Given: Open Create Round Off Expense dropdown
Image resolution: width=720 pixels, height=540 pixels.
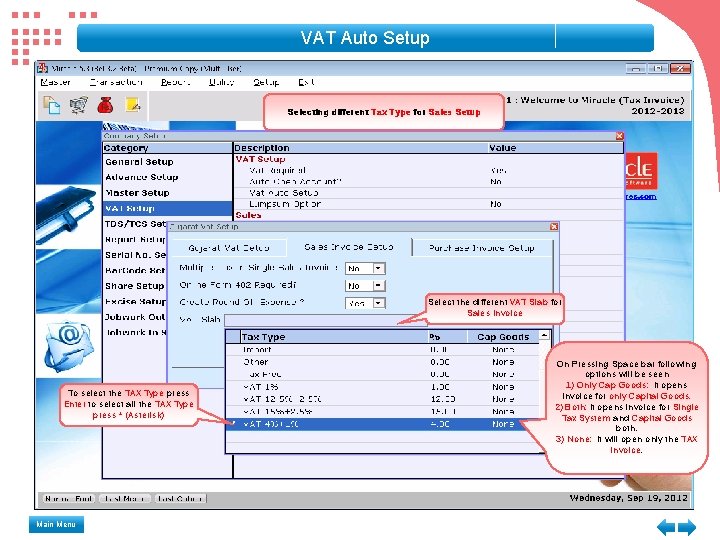Looking at the screenshot, I should point(378,303).
